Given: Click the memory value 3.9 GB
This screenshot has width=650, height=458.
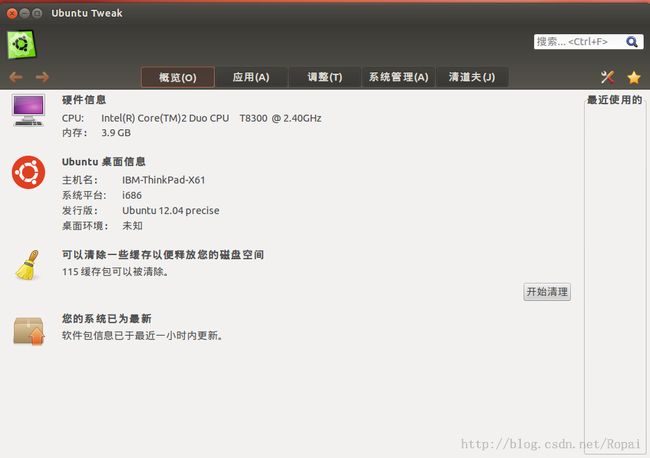Looking at the screenshot, I should click(116, 133).
